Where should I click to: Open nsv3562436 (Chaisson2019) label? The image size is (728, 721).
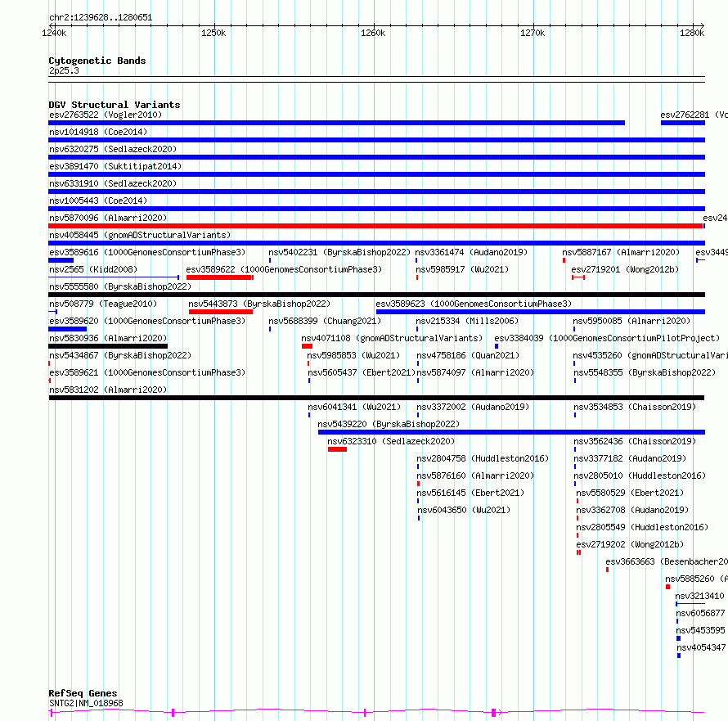[x=635, y=441]
